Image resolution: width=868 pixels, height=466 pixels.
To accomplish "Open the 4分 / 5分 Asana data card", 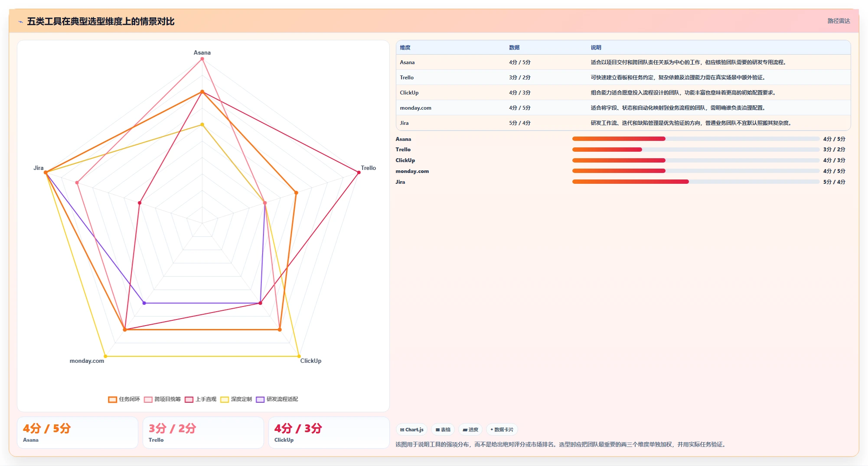I will point(78,433).
